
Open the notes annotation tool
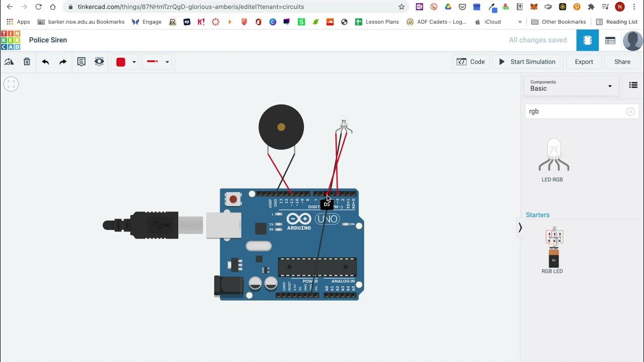(x=81, y=62)
